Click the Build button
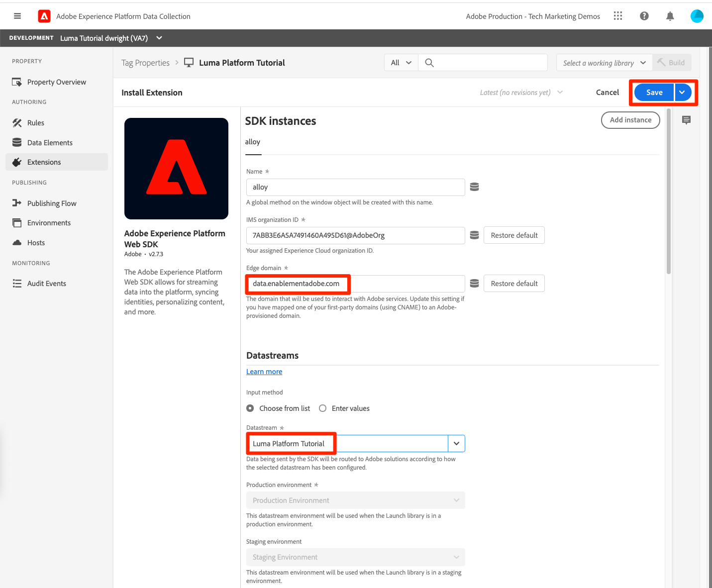 tap(672, 63)
